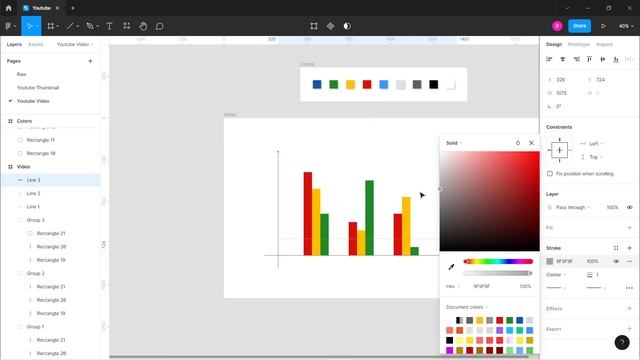The height and width of the screenshot is (360, 640).
Task: Click Align top icon
Action: tap(589, 59)
